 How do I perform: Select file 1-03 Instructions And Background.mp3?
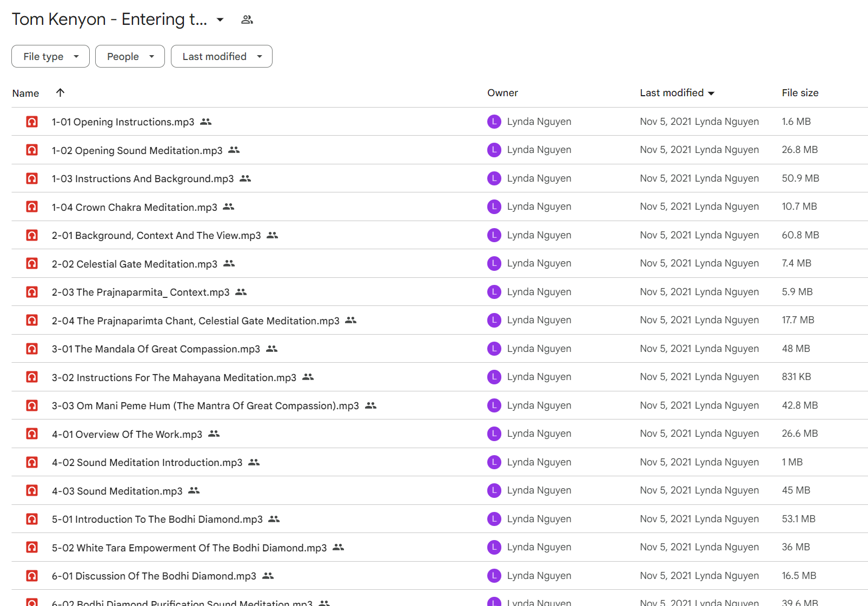(x=439, y=178)
